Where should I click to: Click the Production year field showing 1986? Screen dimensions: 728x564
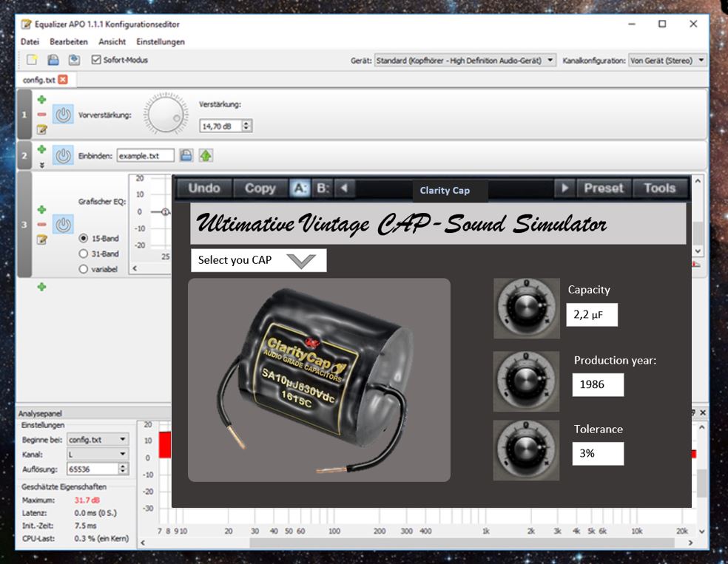[598, 385]
